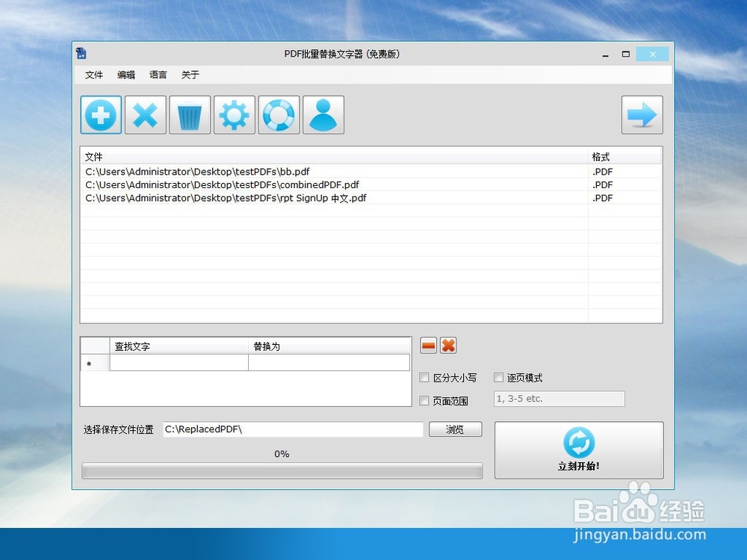This screenshot has width=747, height=560.
Task: Open the 语言 menu
Action: pyautogui.click(x=158, y=75)
